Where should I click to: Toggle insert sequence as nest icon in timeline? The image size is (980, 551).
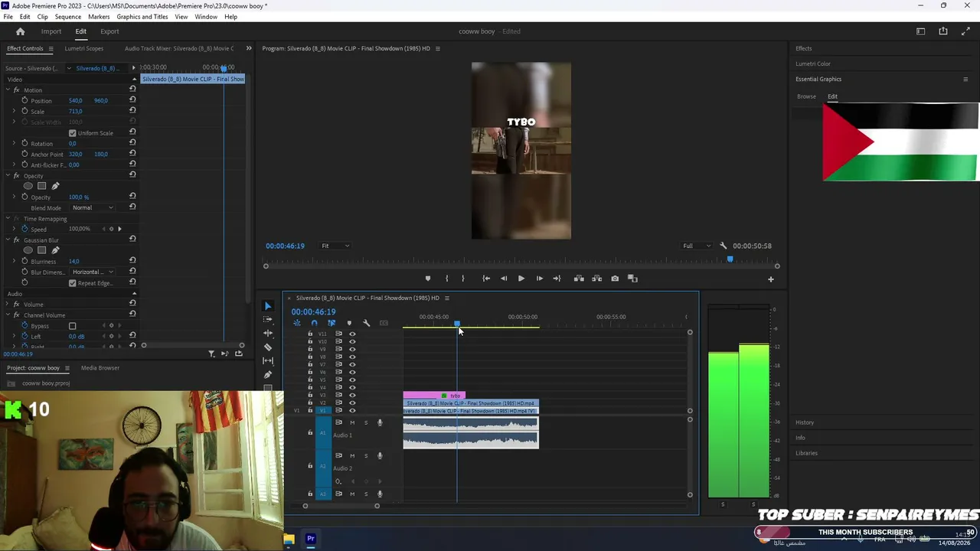[297, 323]
